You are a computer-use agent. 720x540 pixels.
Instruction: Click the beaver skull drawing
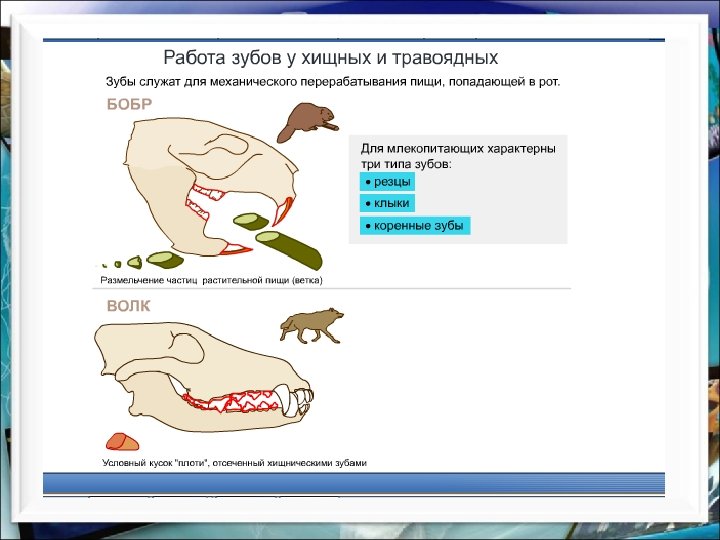pos(211,186)
